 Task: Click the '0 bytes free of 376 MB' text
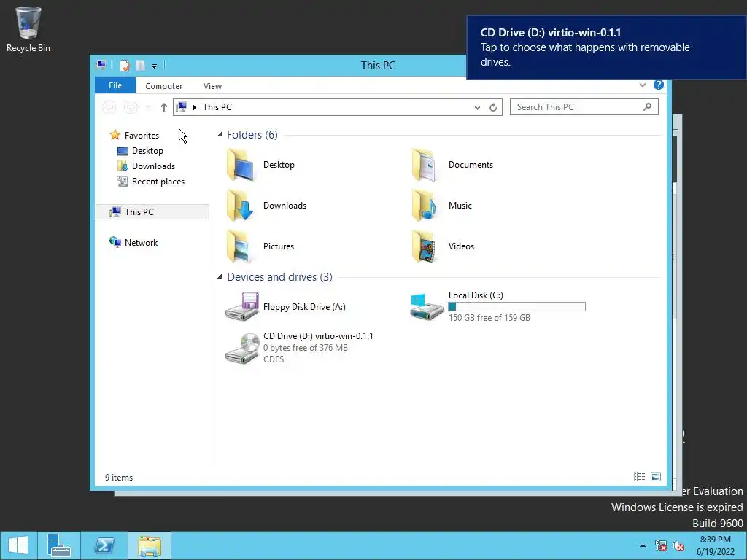pyautogui.click(x=306, y=348)
